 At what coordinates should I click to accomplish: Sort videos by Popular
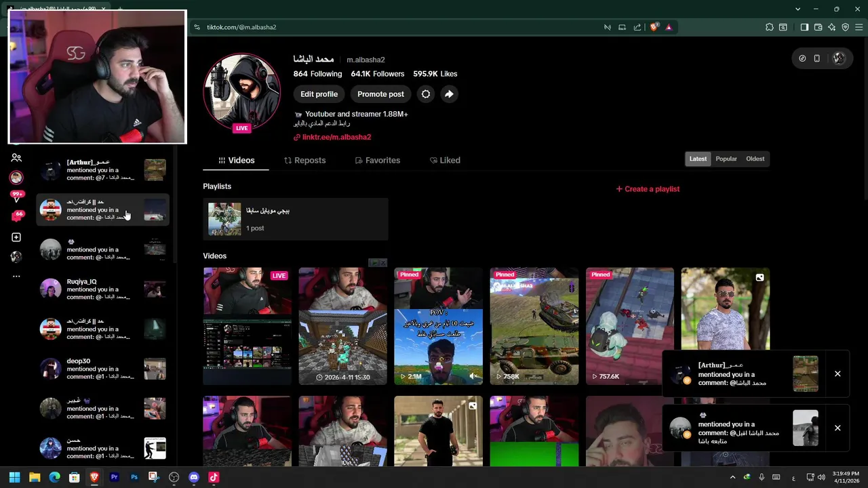click(726, 159)
